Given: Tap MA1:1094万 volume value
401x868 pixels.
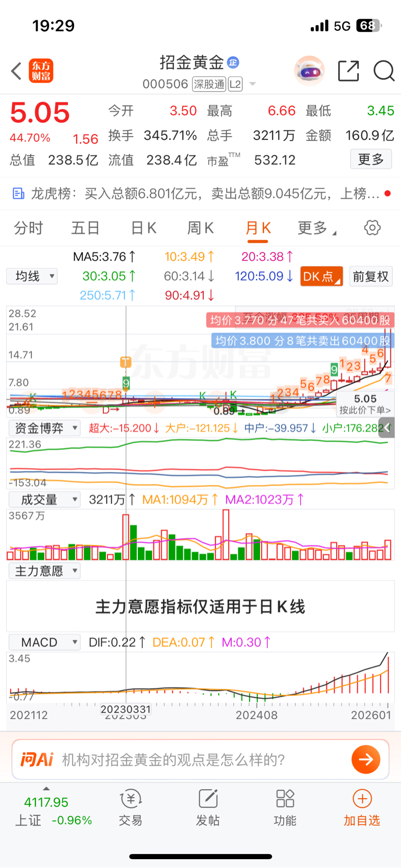Looking at the screenshot, I should click(x=180, y=500).
